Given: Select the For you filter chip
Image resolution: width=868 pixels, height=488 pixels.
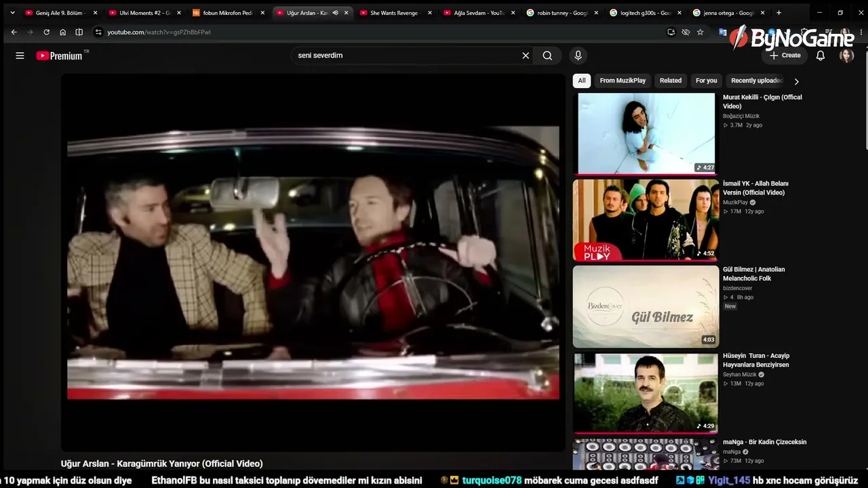Looking at the screenshot, I should (x=706, y=81).
